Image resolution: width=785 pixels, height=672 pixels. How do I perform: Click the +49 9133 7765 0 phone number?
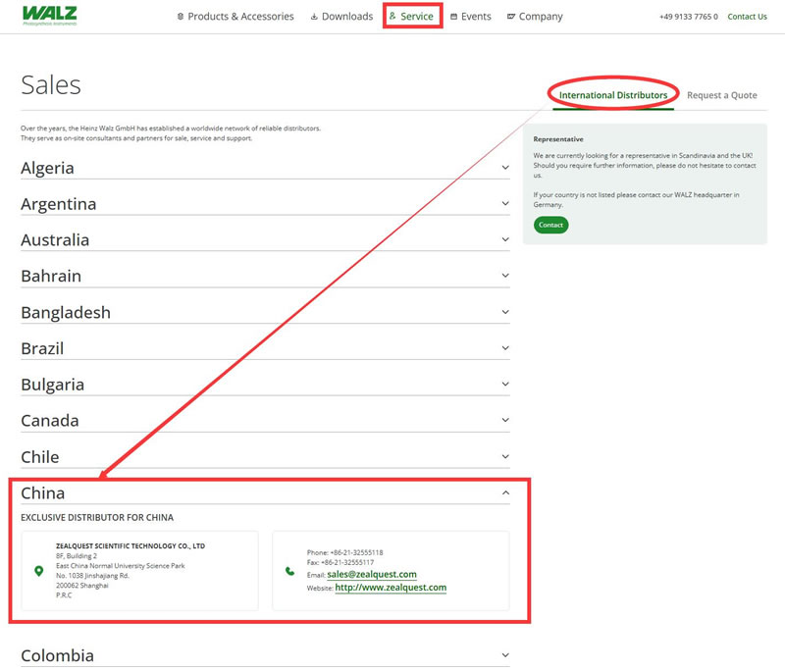point(688,17)
